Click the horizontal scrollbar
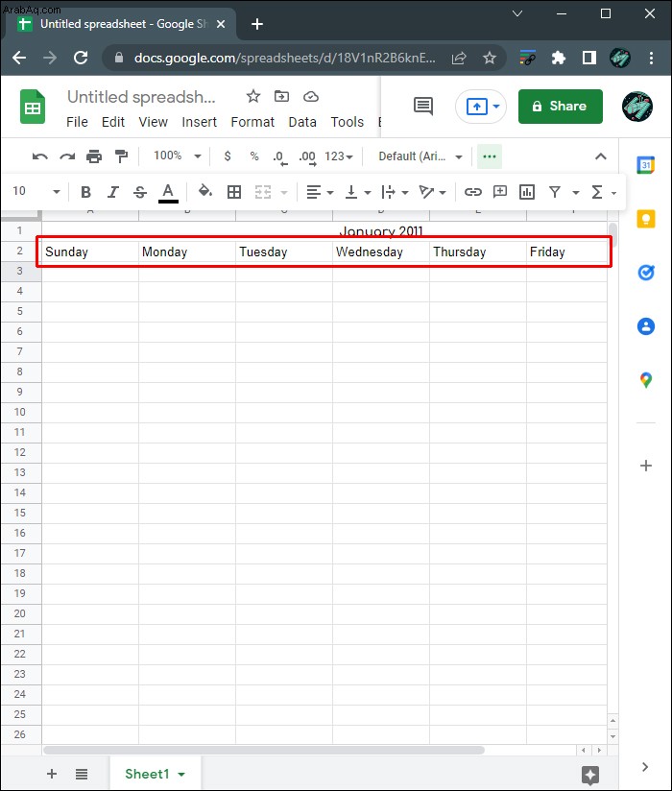The width and height of the screenshot is (672, 791). tap(264, 750)
